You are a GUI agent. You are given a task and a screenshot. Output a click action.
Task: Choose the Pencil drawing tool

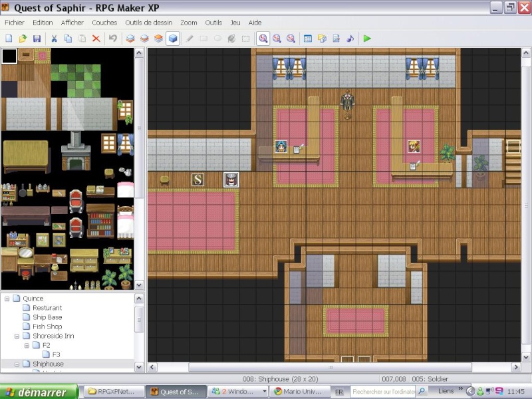pos(190,39)
